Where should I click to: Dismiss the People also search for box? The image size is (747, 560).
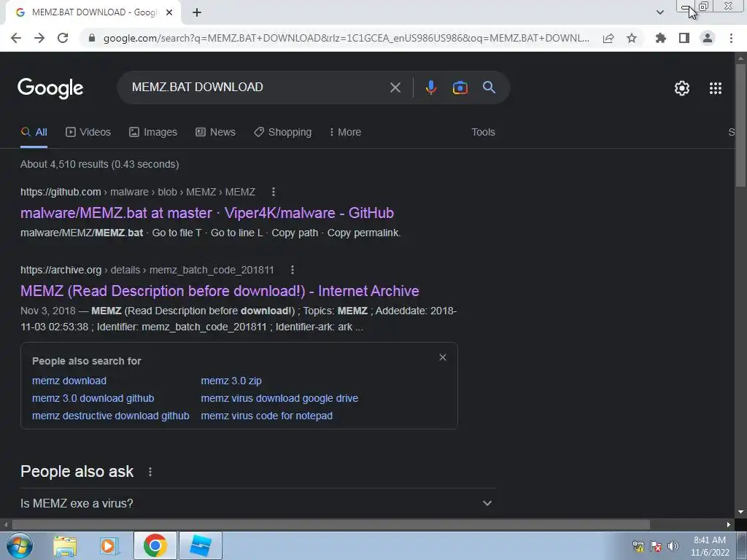click(x=443, y=357)
